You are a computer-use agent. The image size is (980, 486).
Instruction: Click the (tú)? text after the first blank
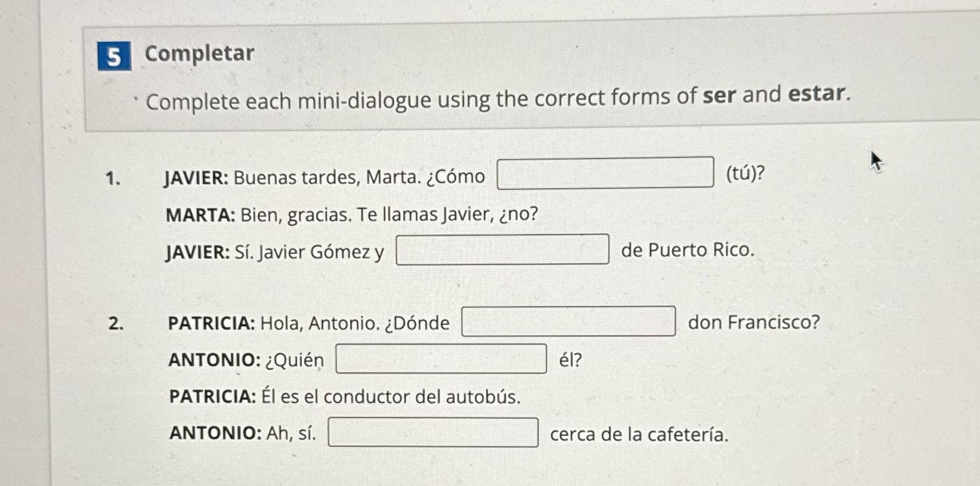[744, 173]
